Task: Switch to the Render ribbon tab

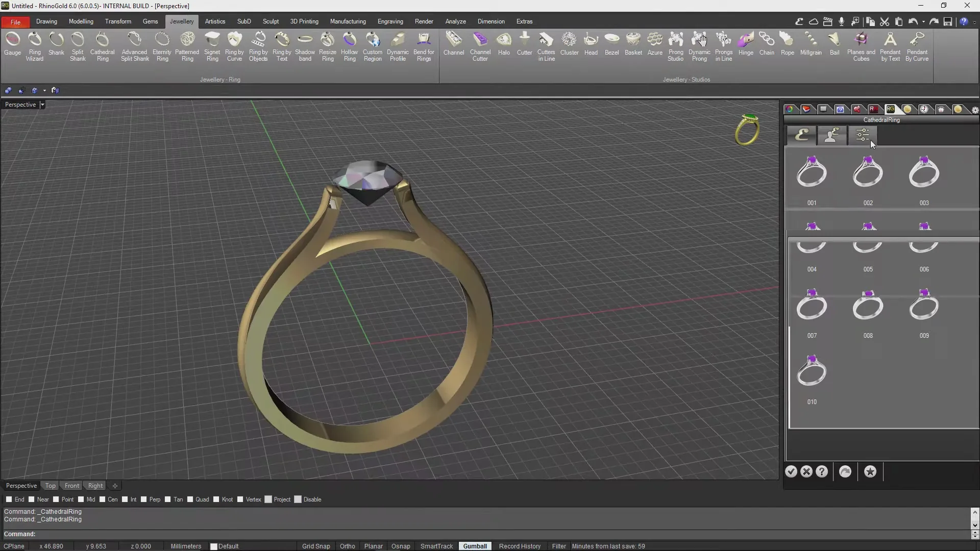Action: point(424,21)
